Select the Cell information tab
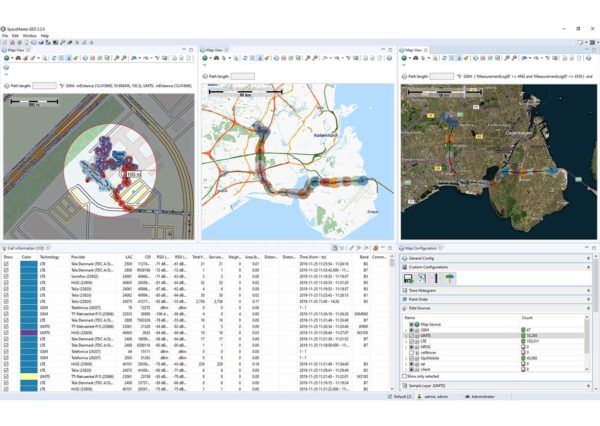The width and height of the screenshot is (600, 426). click(x=26, y=248)
